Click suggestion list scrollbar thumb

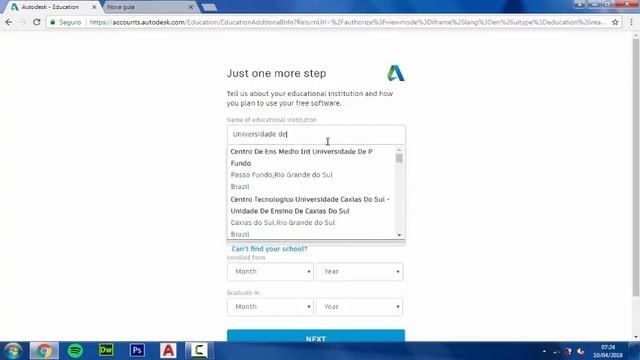click(x=399, y=158)
